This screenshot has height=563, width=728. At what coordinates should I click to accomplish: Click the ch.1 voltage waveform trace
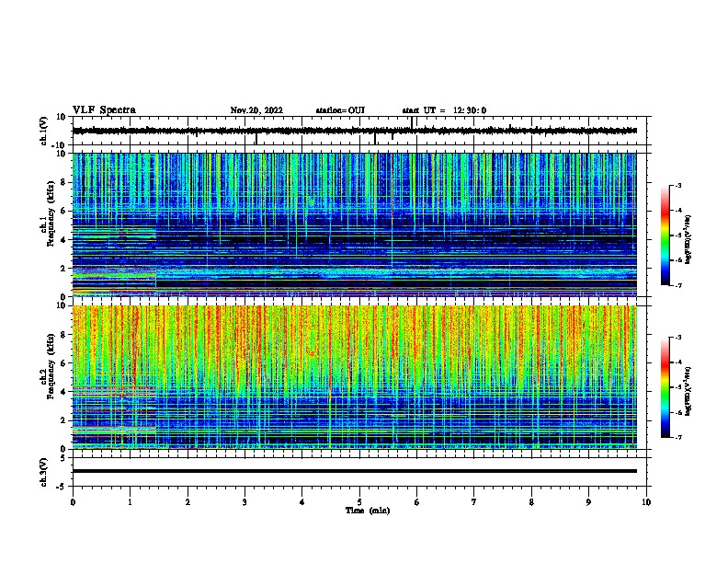355,131
